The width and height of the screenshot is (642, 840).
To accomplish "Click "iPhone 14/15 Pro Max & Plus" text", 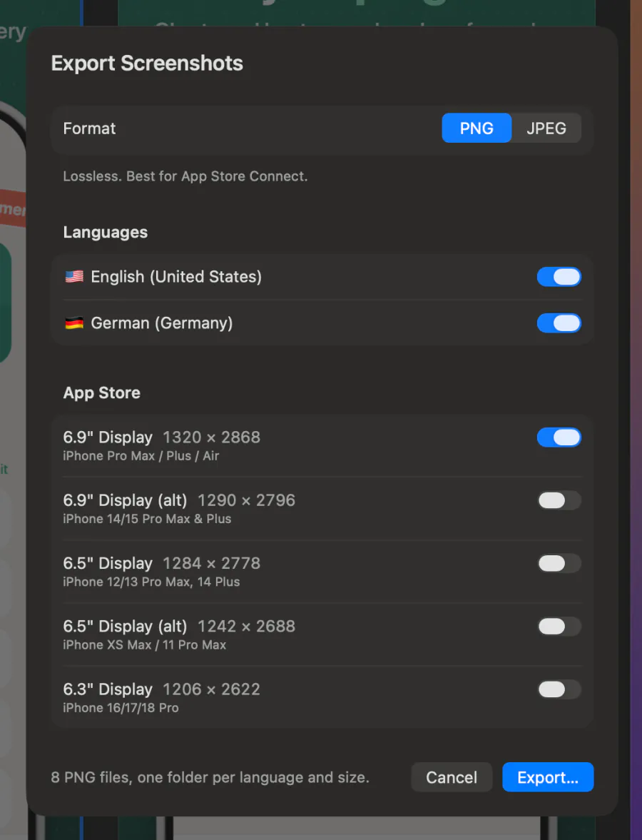I will pyautogui.click(x=147, y=519).
